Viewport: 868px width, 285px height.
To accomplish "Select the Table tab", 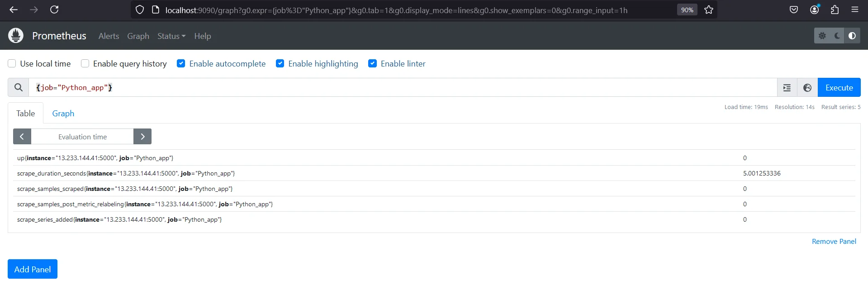I will [x=26, y=113].
